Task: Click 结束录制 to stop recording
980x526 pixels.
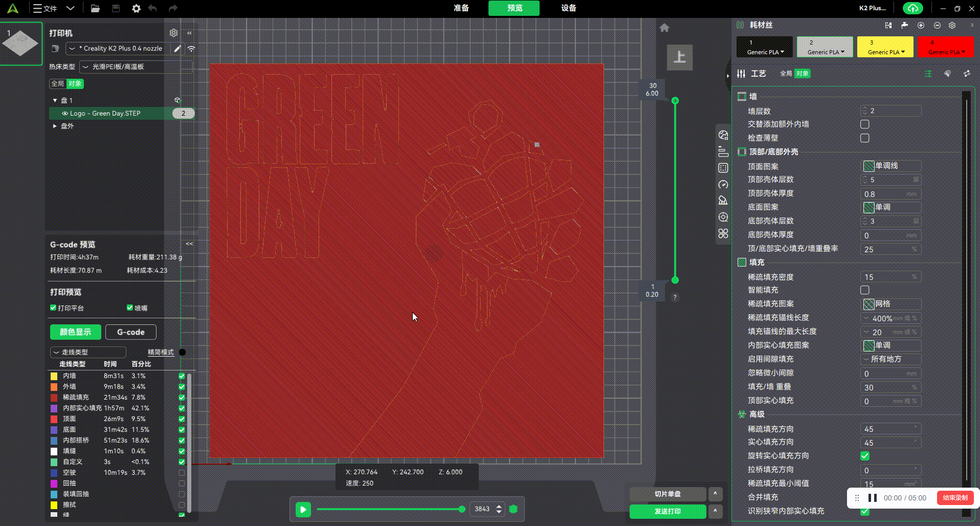Action: pos(955,498)
